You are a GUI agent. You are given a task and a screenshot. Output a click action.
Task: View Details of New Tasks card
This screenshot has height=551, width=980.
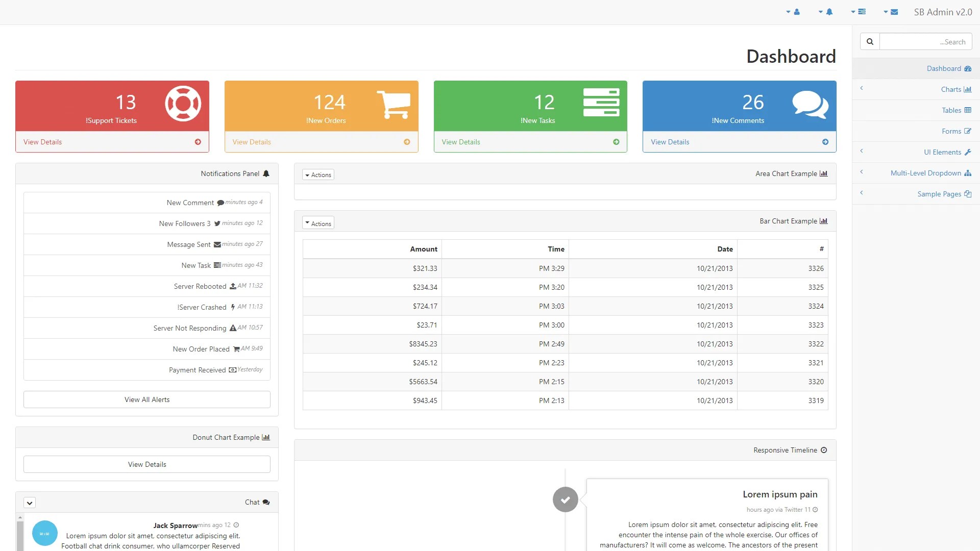pos(461,142)
